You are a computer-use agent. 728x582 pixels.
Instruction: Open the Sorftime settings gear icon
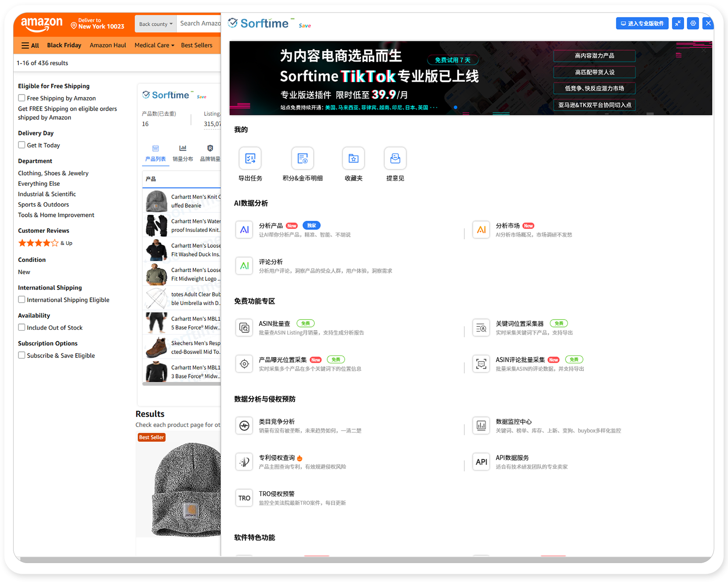click(693, 23)
